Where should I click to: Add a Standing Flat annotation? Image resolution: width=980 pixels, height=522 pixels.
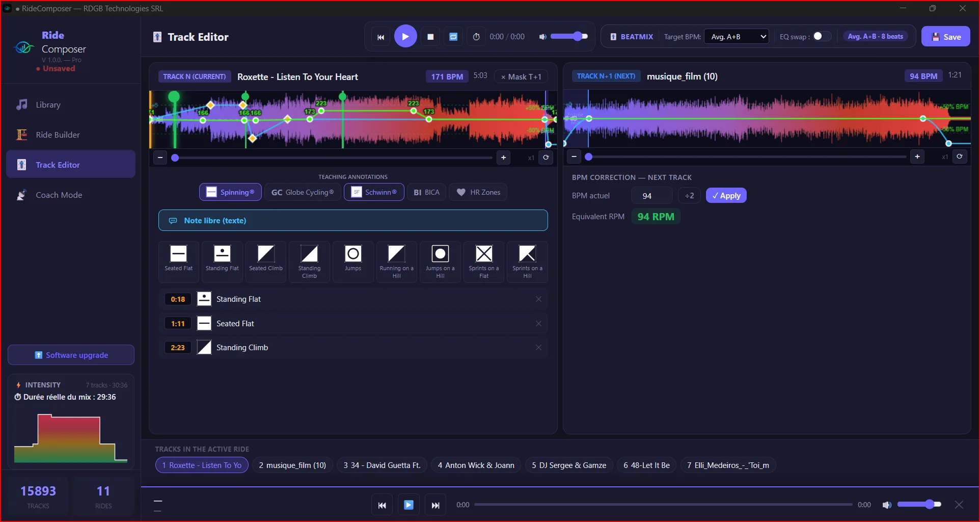tap(222, 262)
